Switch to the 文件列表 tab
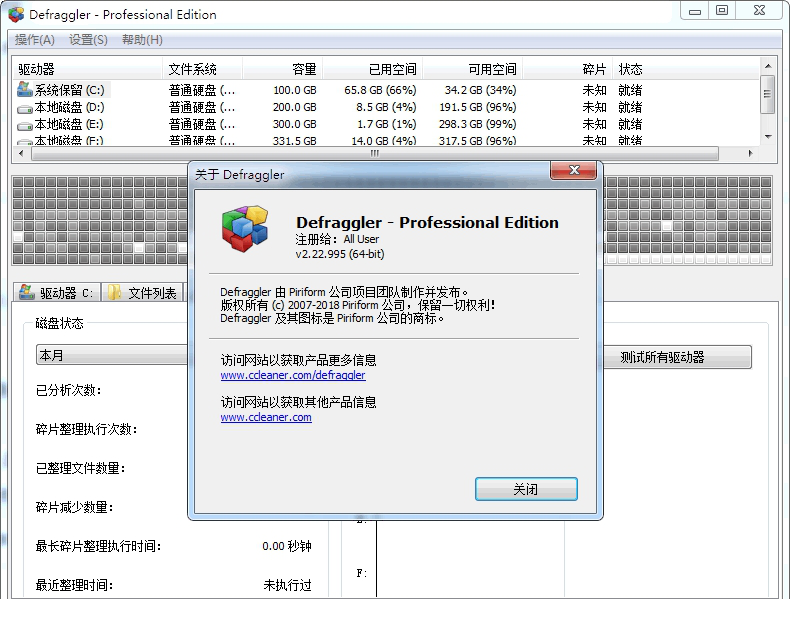 (x=143, y=293)
